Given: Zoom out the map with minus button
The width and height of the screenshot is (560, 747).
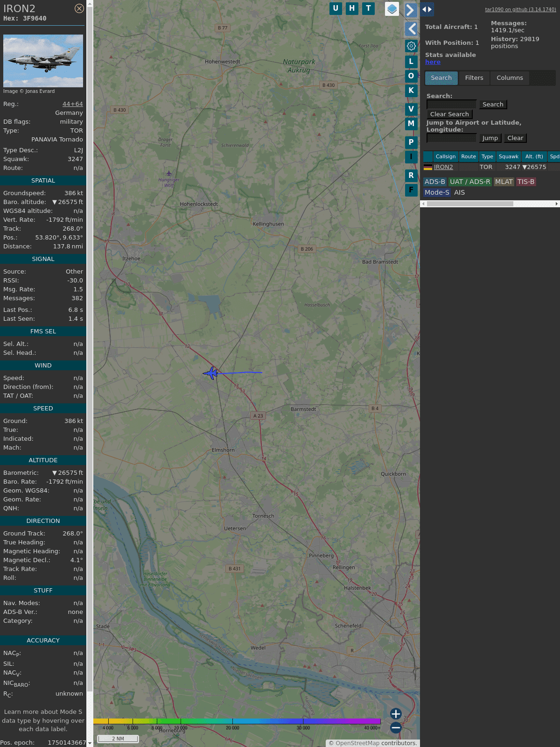Looking at the screenshot, I should pyautogui.click(x=396, y=727).
